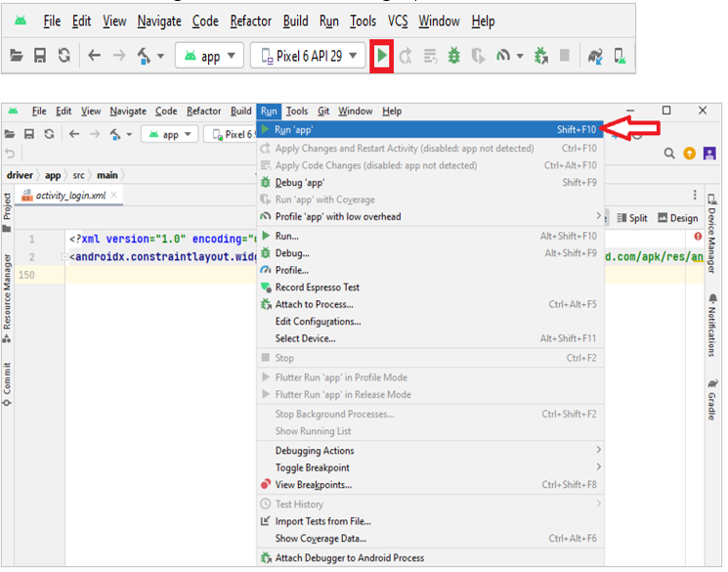Click the src breadcrumb
728x572 pixels.
point(78,175)
